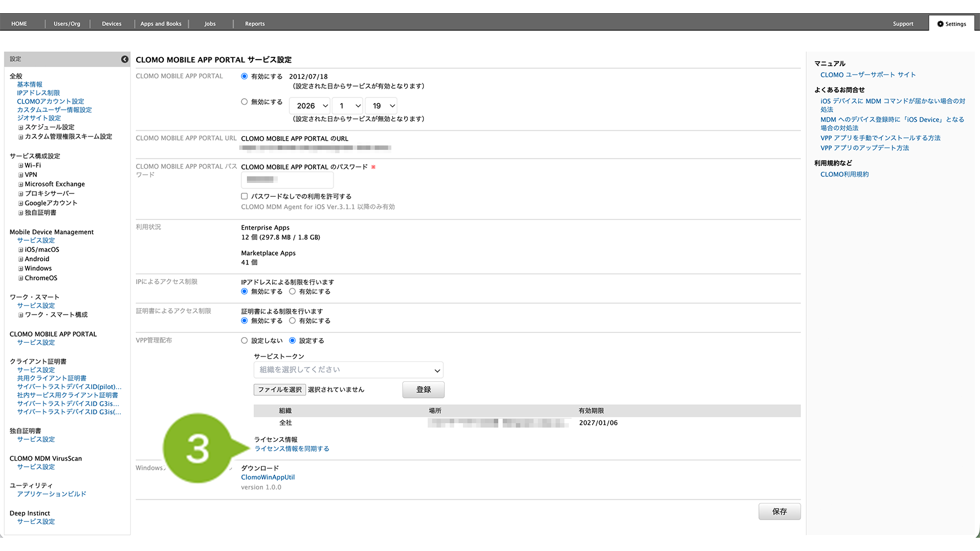Expand the Android tree plus icon
Screen dimensions: 980x551
pyautogui.click(x=21, y=260)
